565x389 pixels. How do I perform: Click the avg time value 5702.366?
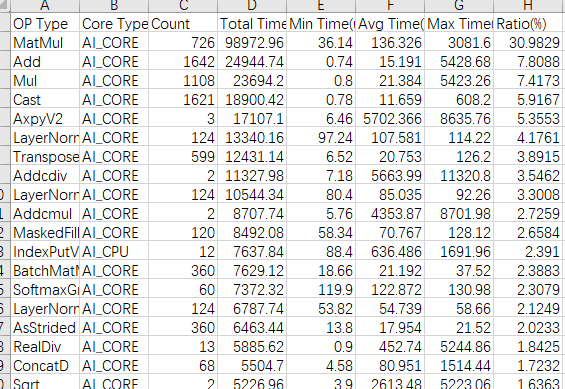pos(390,119)
